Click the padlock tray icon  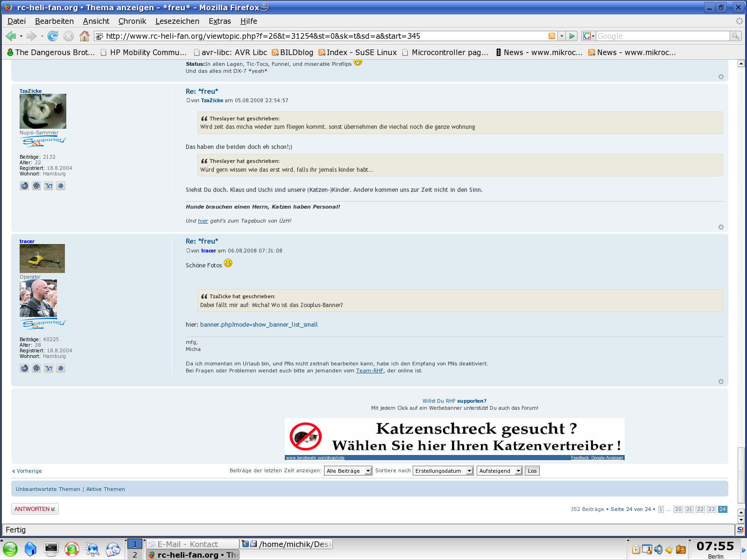[x=669, y=549]
